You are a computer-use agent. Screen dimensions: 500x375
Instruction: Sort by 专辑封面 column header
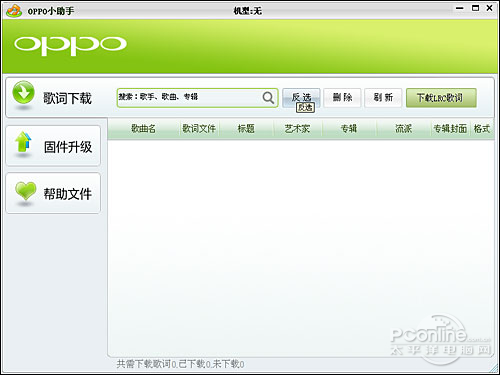pos(450,129)
